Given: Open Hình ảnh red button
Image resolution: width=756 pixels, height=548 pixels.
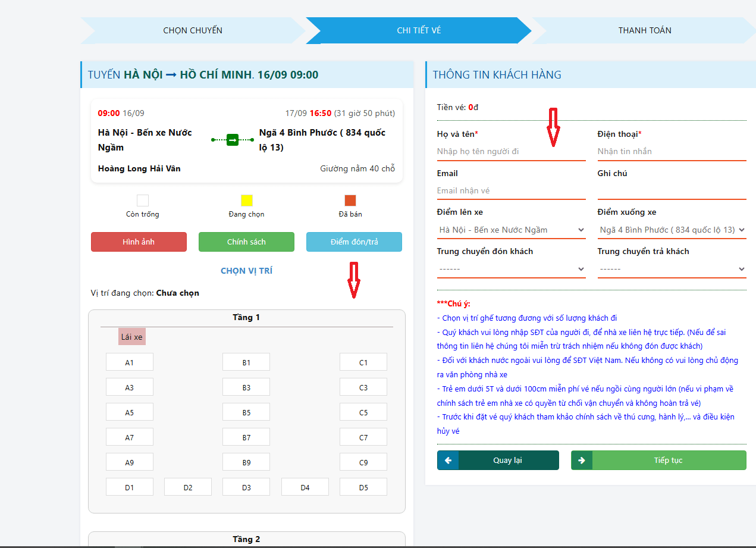Looking at the screenshot, I should pos(139,242).
